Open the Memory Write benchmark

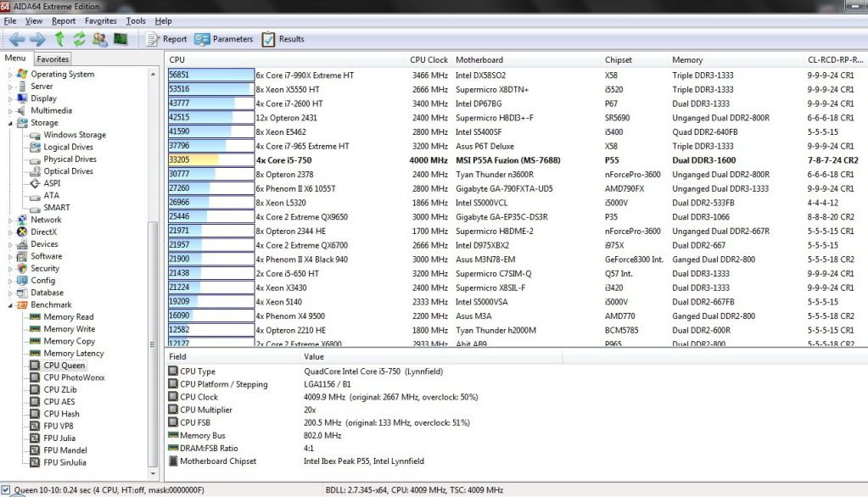[x=70, y=329]
